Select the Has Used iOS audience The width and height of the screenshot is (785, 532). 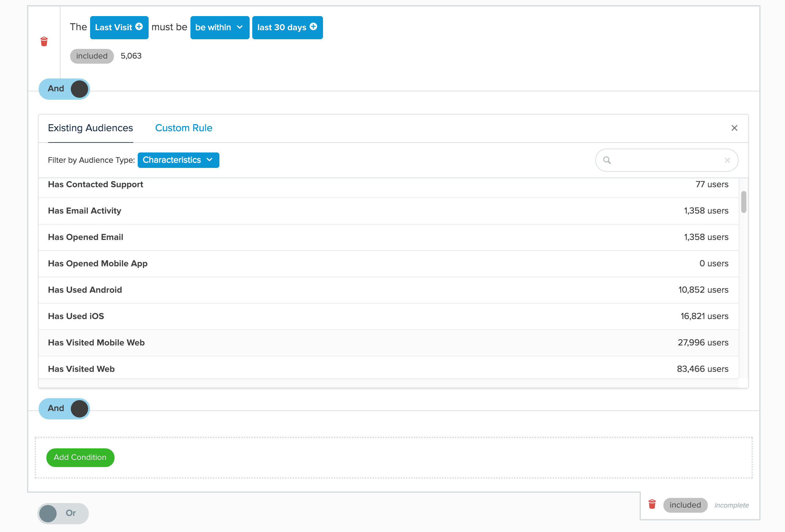coord(388,316)
